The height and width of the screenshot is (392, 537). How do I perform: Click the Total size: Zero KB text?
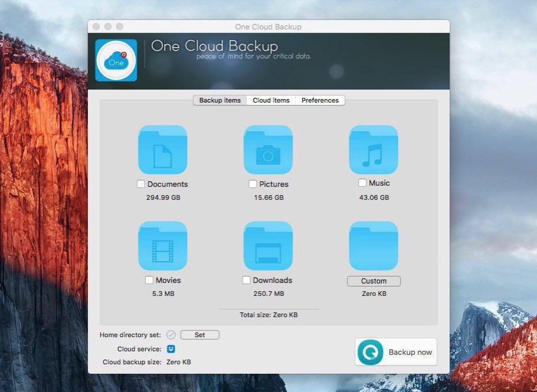(269, 315)
